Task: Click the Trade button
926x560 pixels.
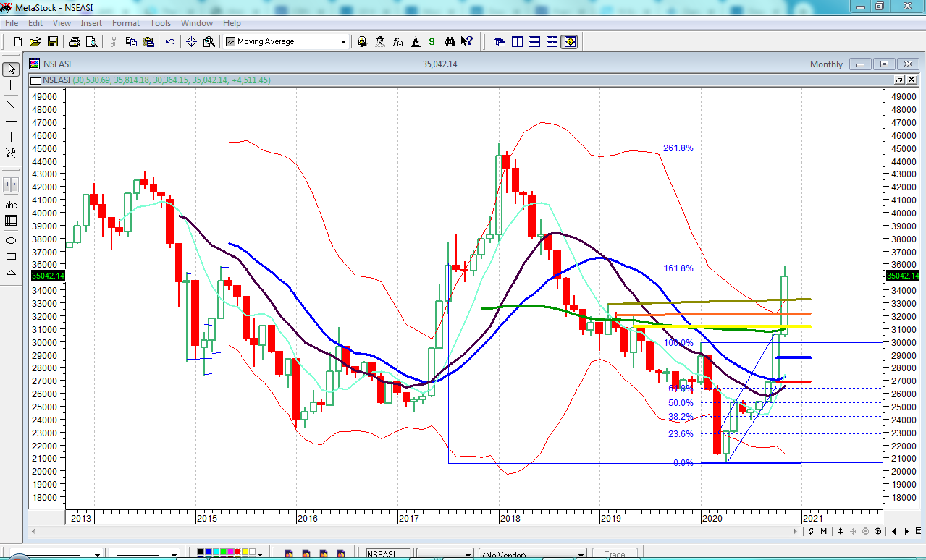Action: [x=615, y=555]
